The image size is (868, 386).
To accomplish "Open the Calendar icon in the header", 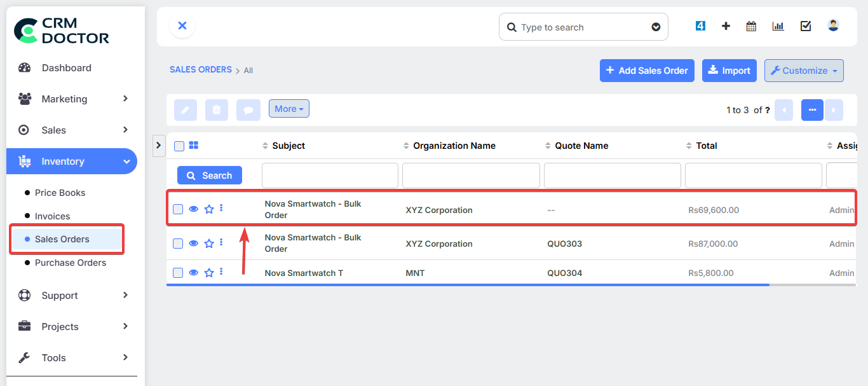I will point(750,26).
